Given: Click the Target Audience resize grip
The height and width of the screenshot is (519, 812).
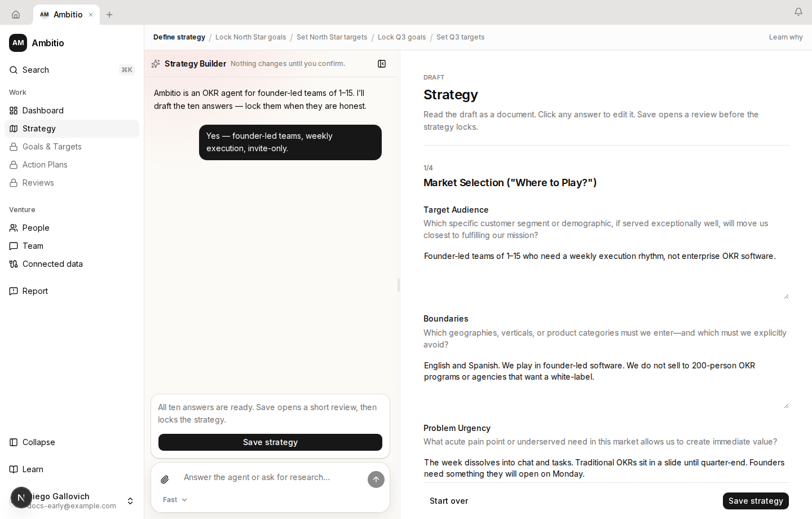Looking at the screenshot, I should 786,296.
